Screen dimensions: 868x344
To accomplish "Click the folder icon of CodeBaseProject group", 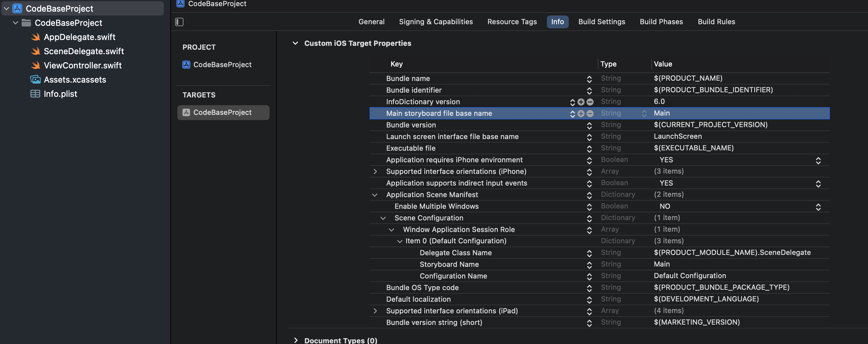I will [x=26, y=23].
